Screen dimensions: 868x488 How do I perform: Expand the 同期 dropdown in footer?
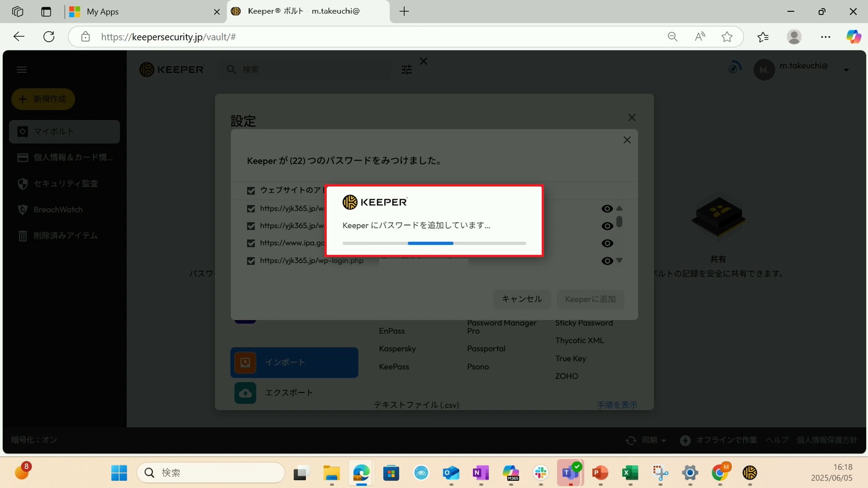[663, 440]
